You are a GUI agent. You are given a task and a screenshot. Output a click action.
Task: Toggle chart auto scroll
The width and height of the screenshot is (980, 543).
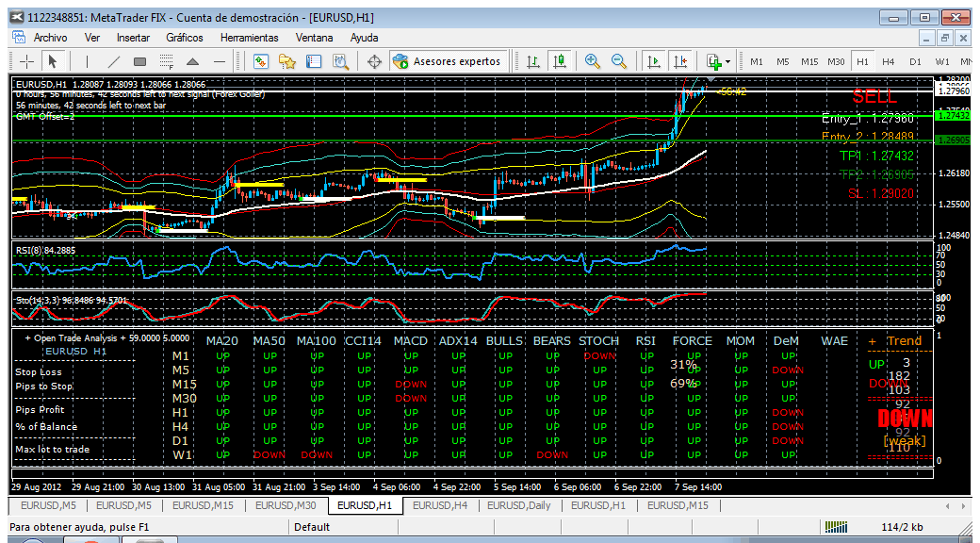click(653, 61)
